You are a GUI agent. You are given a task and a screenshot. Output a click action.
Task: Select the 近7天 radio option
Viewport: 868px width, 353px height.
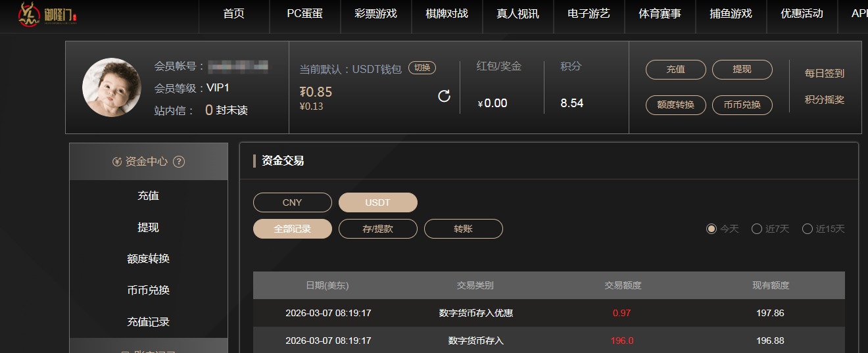click(757, 229)
